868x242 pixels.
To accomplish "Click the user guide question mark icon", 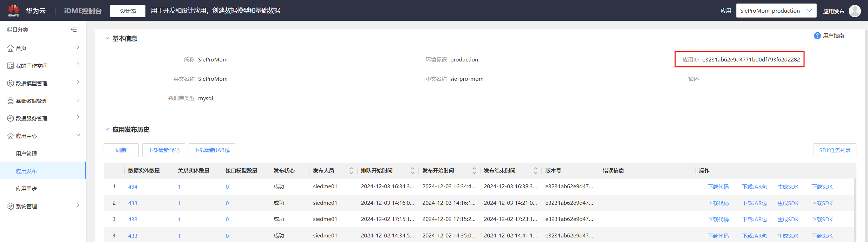I will point(817,36).
